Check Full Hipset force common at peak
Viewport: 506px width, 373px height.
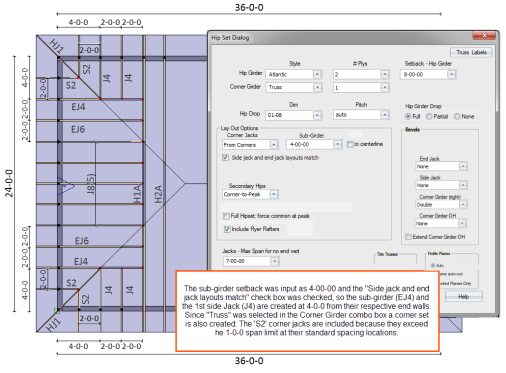tap(226, 216)
